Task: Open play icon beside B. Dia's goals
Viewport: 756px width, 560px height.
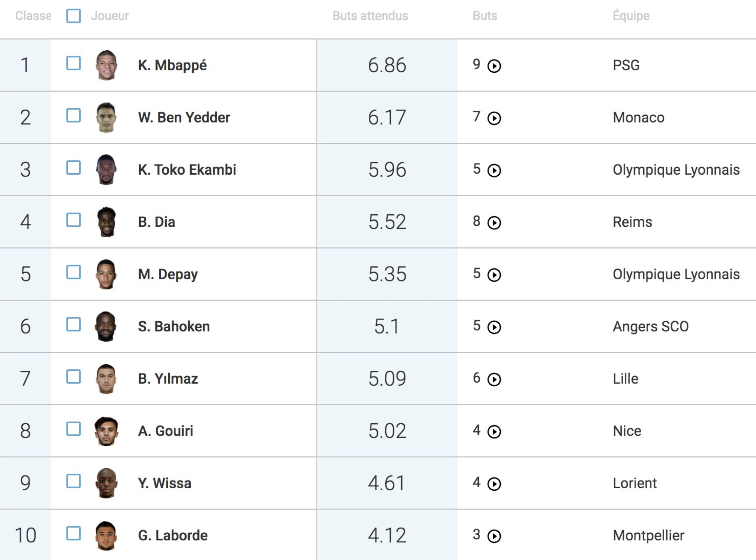Action: [x=494, y=223]
